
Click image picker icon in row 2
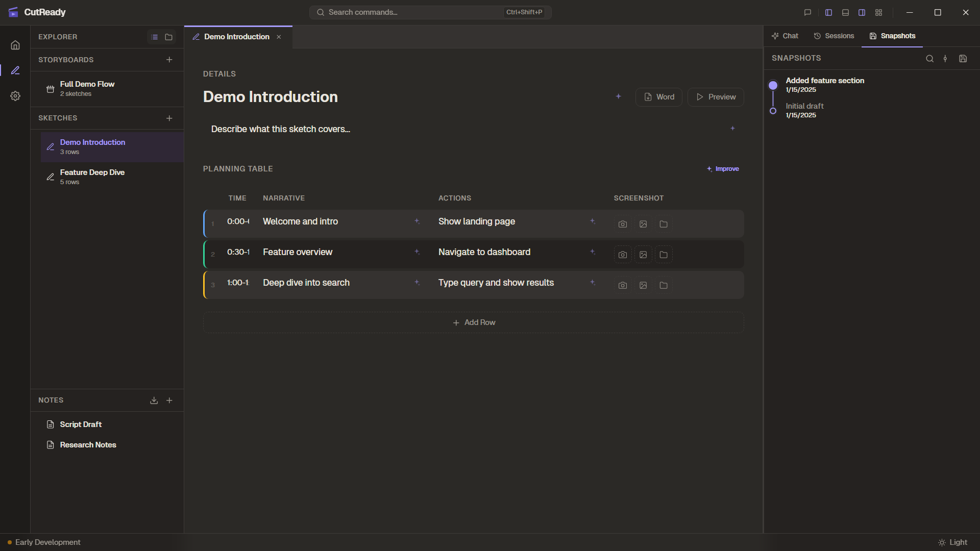[x=643, y=255]
